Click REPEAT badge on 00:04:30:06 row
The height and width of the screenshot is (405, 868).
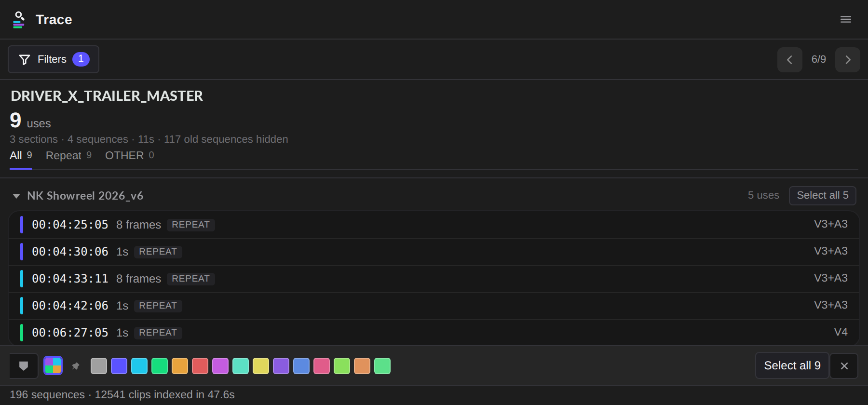click(x=158, y=252)
